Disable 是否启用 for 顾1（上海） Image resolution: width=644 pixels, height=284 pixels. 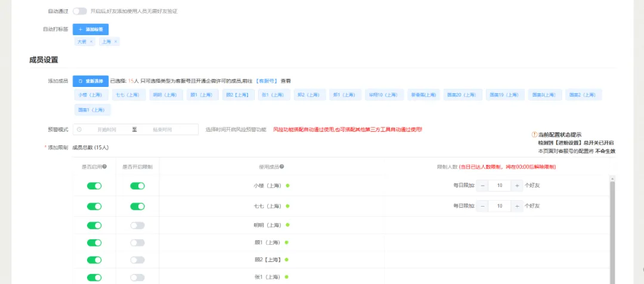coord(94,242)
